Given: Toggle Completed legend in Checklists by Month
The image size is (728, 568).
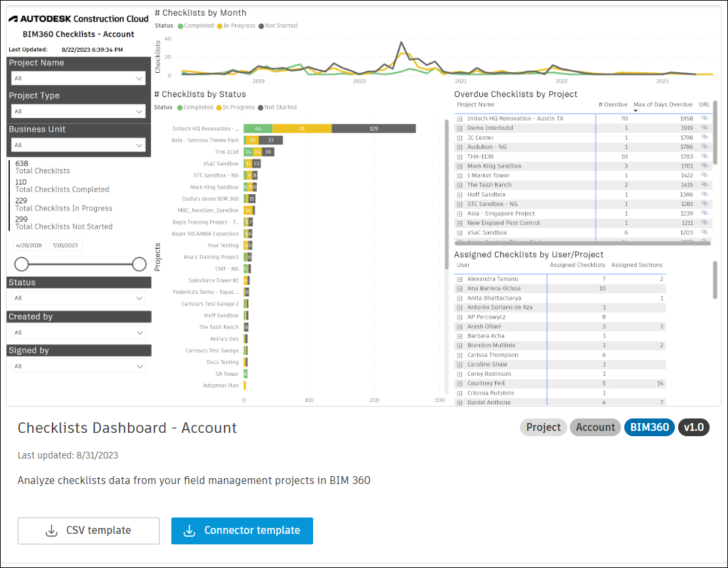Looking at the screenshot, I should click(x=196, y=26).
